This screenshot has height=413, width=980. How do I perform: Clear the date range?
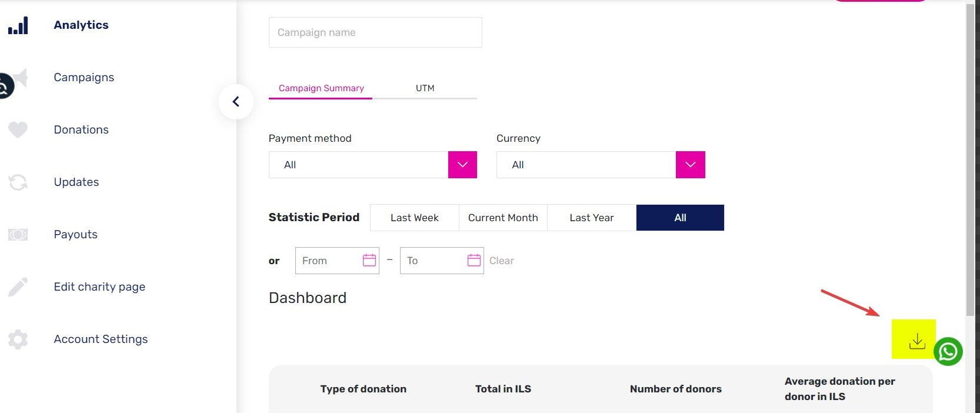click(502, 261)
